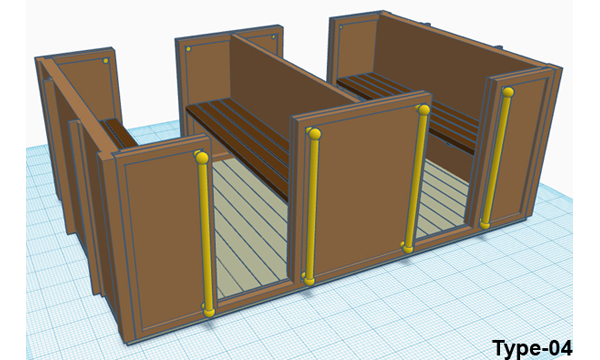This screenshot has height=360, width=600.
Task: Click the top ball of the leftmost handrail
Action: (x=202, y=157)
